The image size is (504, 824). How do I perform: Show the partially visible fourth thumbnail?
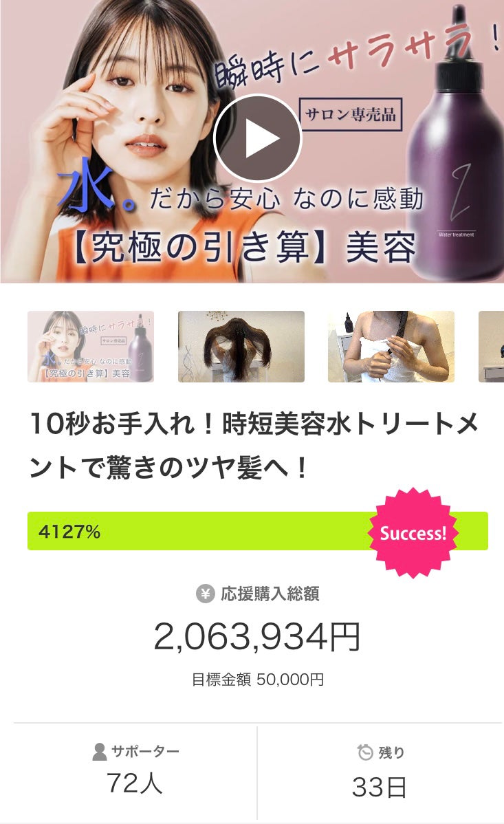click(491, 346)
